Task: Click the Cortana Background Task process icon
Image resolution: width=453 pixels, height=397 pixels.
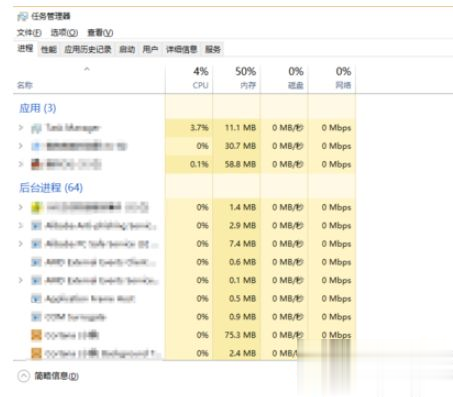Action: (36, 353)
